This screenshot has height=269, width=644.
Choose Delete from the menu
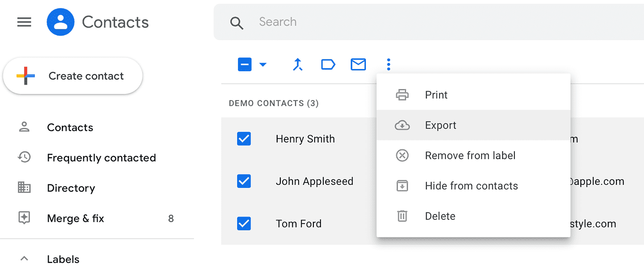tap(473, 216)
